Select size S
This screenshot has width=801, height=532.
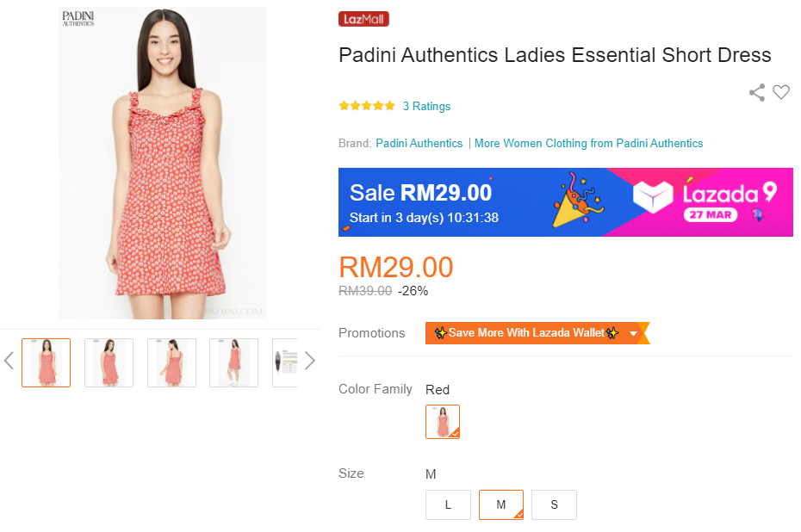pos(554,505)
